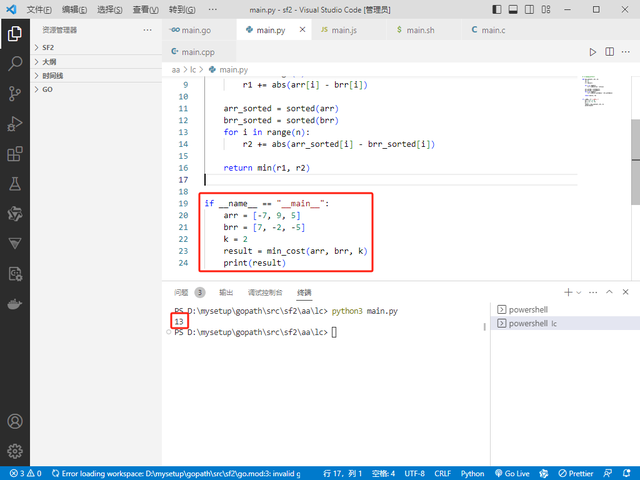Open the notifications bell icon
This screenshot has width=640, height=480.
(627, 473)
